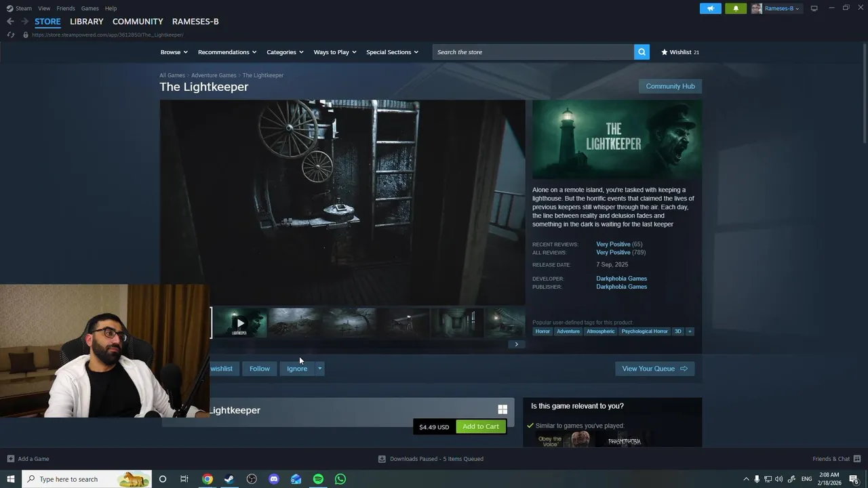Viewport: 868px width, 488px height.
Task: Show hidden system tray icons
Action: (x=746, y=479)
